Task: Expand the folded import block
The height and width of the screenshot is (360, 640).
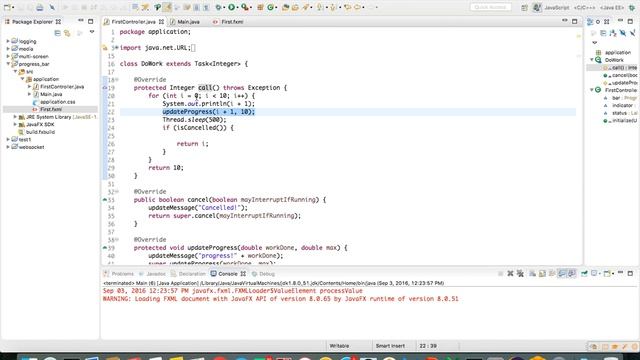Action: 116,48
